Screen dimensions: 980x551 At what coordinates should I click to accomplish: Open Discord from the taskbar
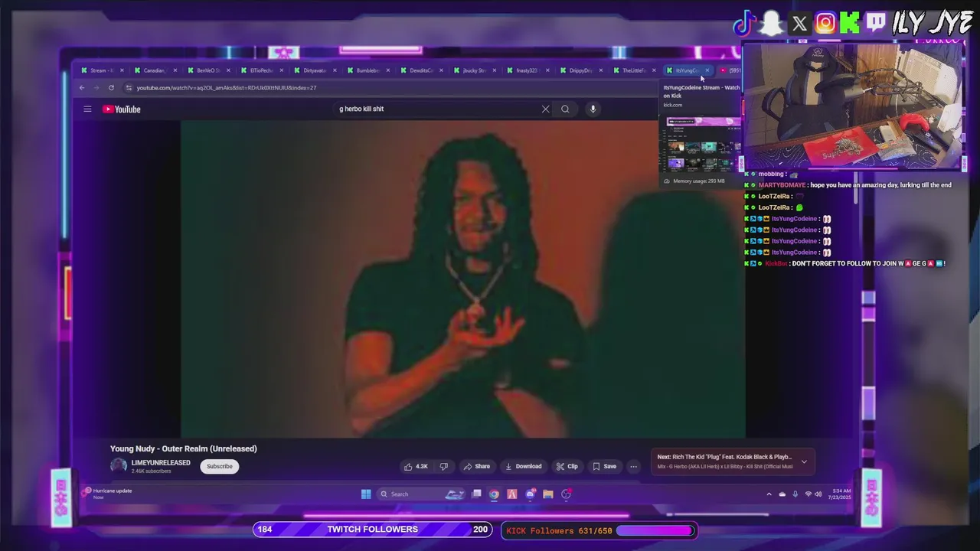click(530, 494)
